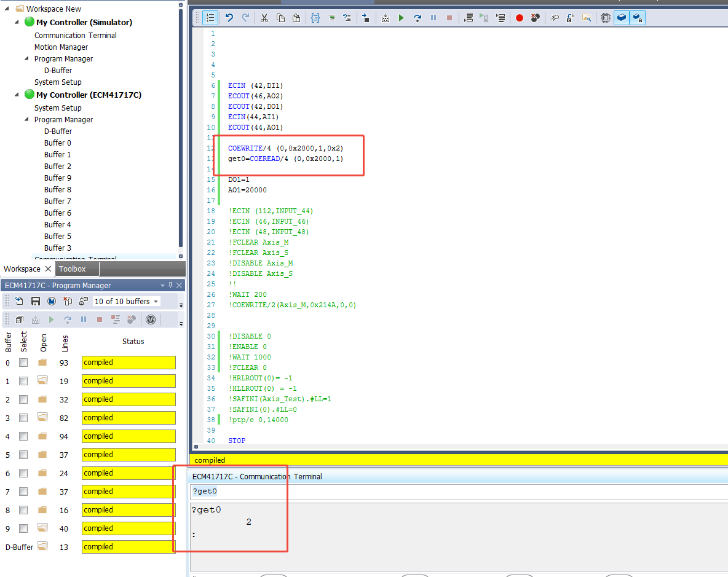Click the line numbers toggle icon

point(210,18)
